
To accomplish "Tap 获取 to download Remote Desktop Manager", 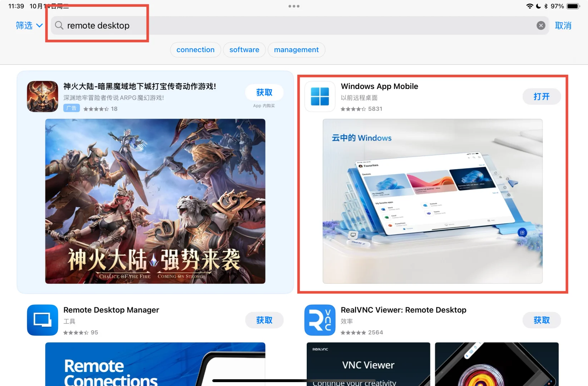I will [x=264, y=320].
